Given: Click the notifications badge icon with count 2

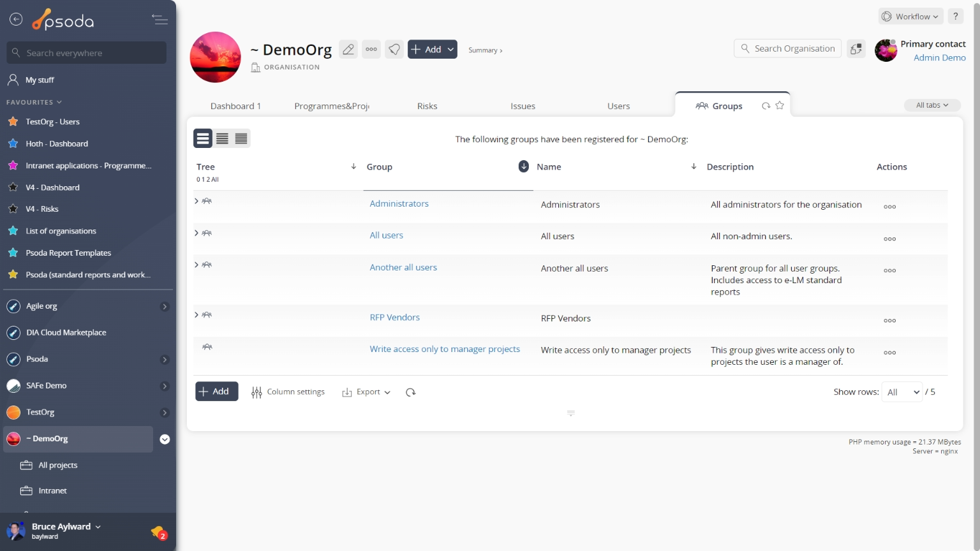Looking at the screenshot, I should pos(158,533).
